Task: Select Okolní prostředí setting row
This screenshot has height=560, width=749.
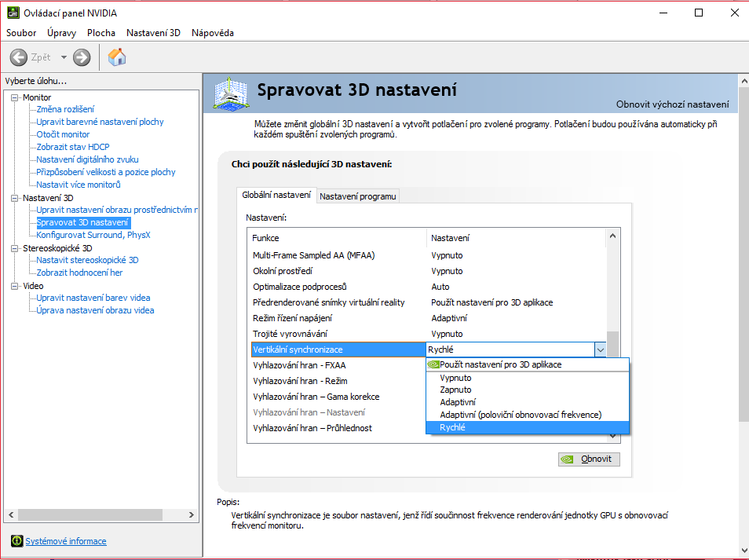Action: pyautogui.click(x=429, y=271)
